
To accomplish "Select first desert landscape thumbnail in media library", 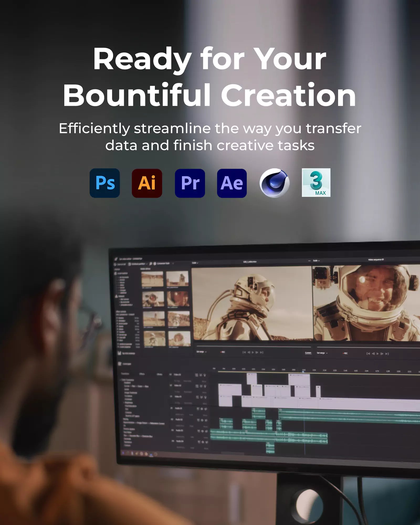I will pos(152,279).
